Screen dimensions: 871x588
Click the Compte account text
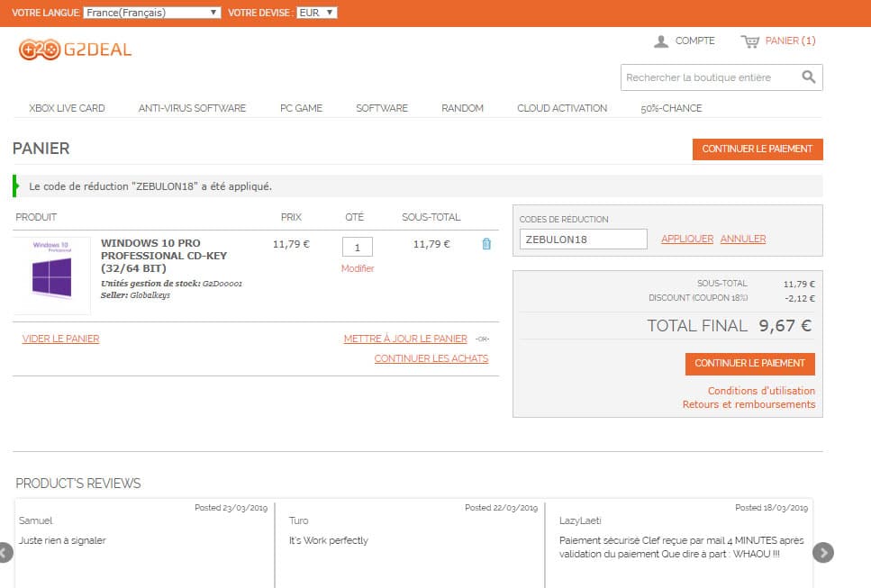point(695,41)
